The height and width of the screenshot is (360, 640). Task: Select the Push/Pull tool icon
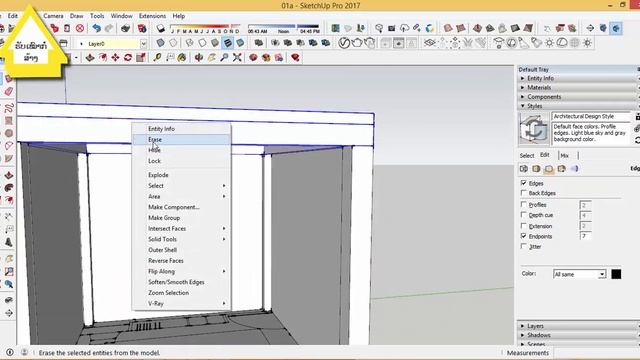pos(90,58)
